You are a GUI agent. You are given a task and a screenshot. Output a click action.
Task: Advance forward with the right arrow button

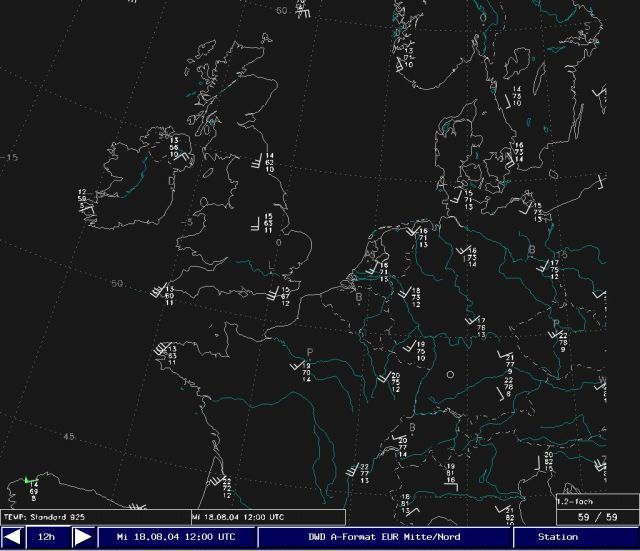(x=84, y=537)
